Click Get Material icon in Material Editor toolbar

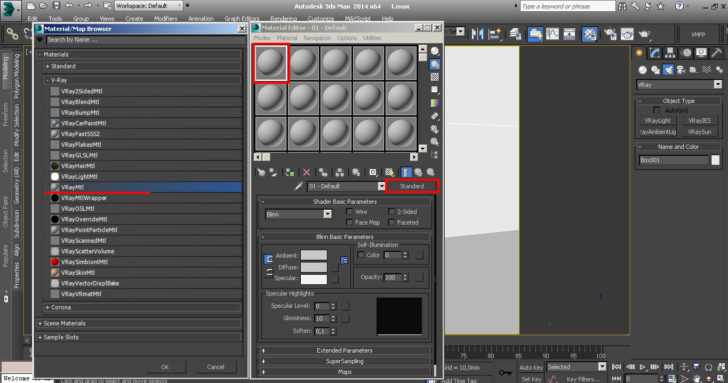click(x=261, y=172)
